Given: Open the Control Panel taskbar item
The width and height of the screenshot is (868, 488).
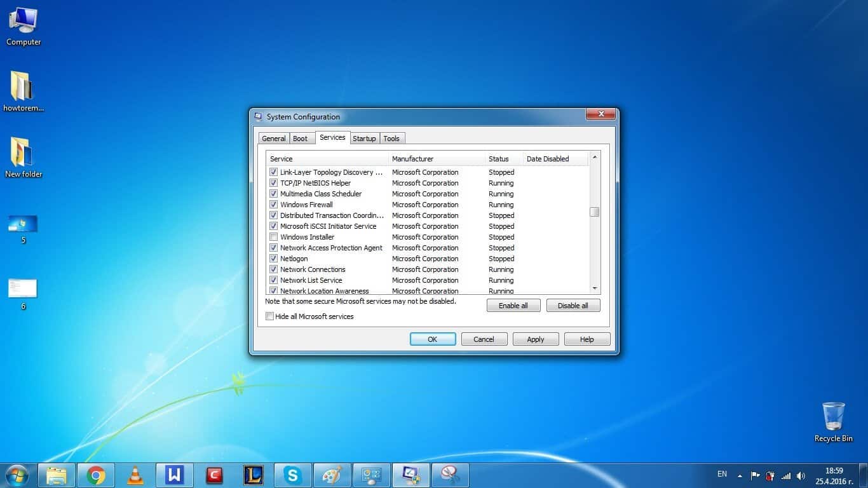Looking at the screenshot, I should pyautogui.click(x=372, y=475).
